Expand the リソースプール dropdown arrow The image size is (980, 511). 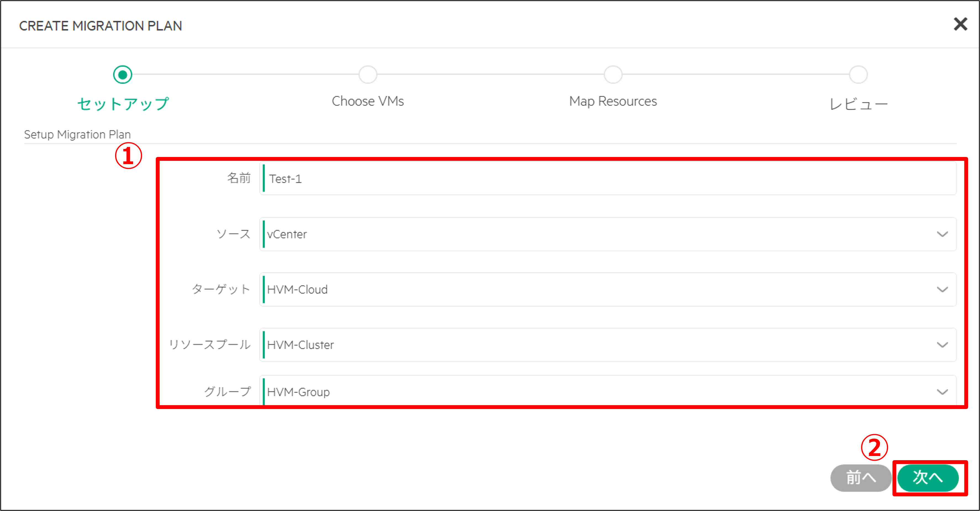pyautogui.click(x=942, y=345)
